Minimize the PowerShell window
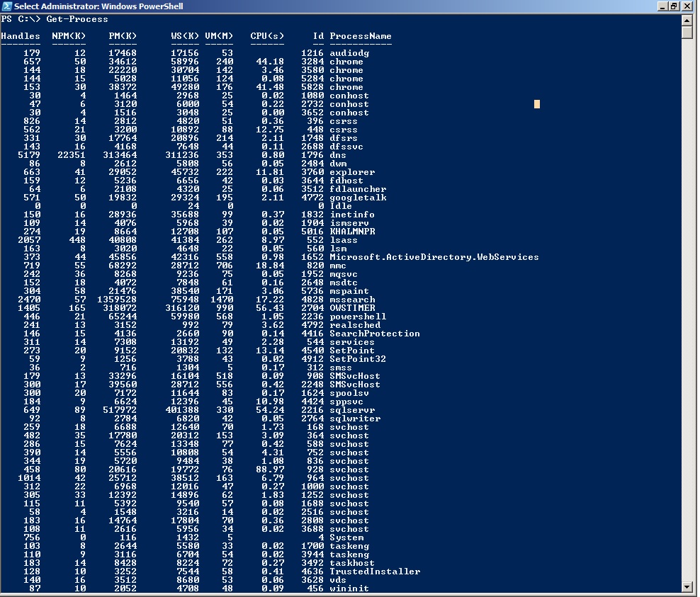The width and height of the screenshot is (700, 597). (x=662, y=6)
